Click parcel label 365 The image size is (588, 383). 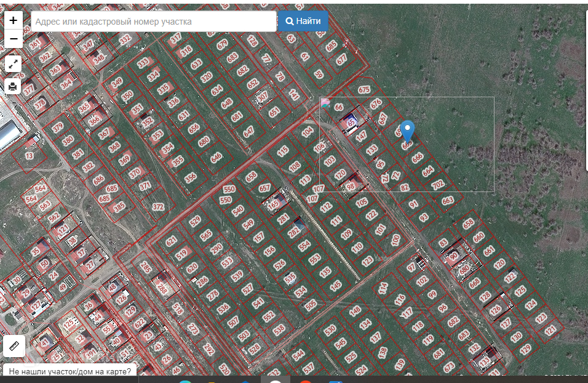pos(84,108)
